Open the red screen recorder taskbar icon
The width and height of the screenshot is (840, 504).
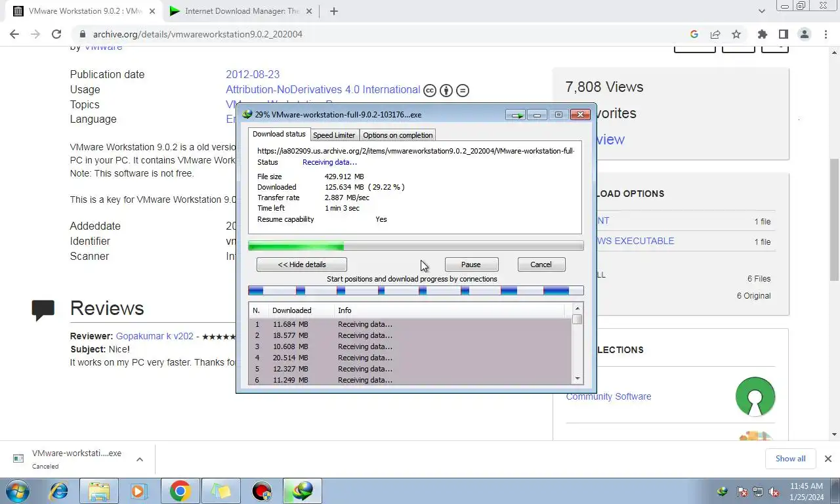pyautogui.click(x=262, y=491)
